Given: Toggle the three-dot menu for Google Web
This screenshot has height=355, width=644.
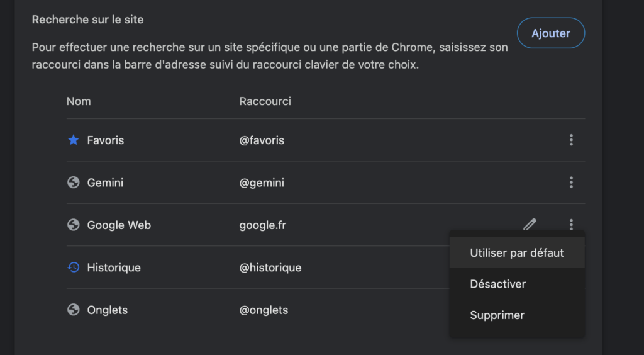Looking at the screenshot, I should tap(570, 224).
